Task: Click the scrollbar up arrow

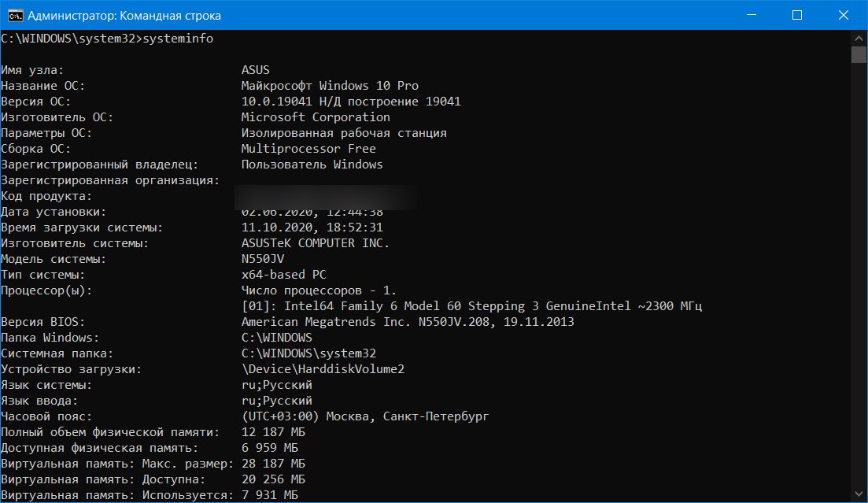Action: [x=859, y=39]
